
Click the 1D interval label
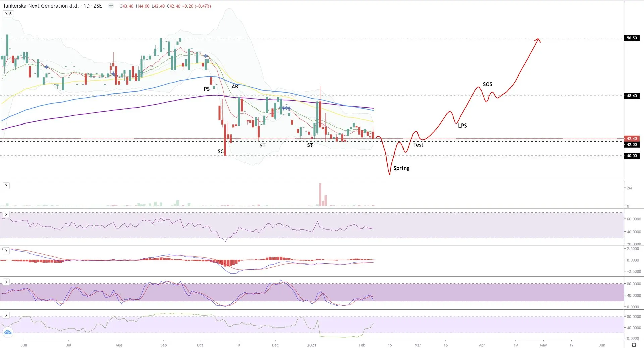(86, 6)
